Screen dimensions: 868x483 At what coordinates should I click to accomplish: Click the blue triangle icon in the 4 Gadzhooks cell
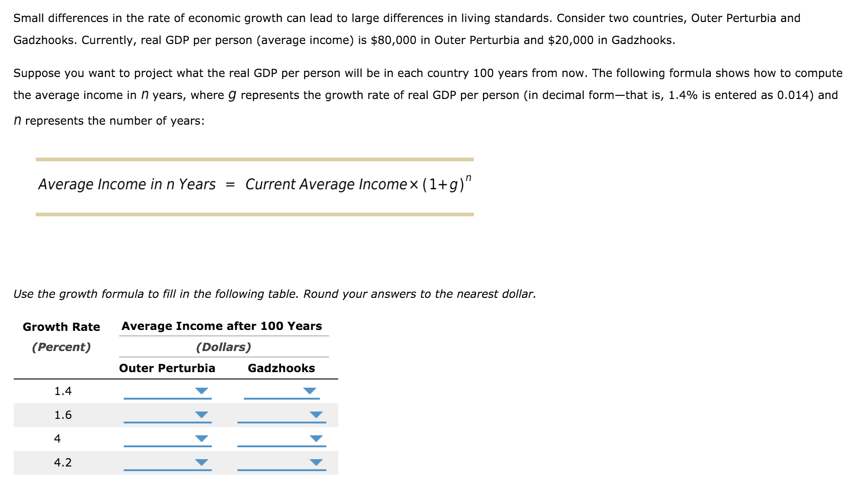[315, 438]
